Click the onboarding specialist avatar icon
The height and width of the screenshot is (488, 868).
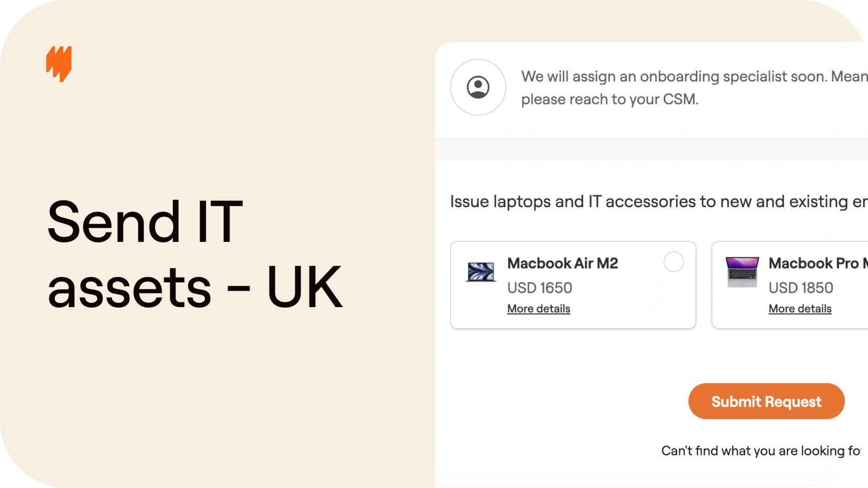pos(478,87)
